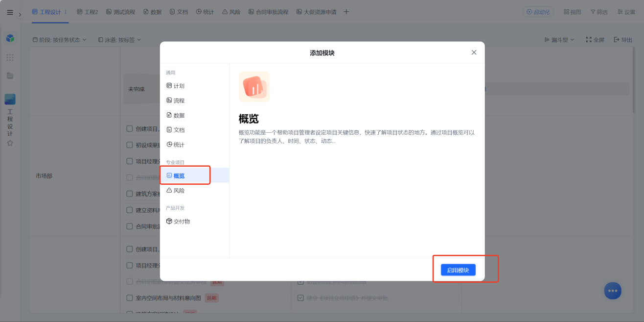Click the 概览 module orange illustration
The image size is (644, 322).
coord(254,87)
